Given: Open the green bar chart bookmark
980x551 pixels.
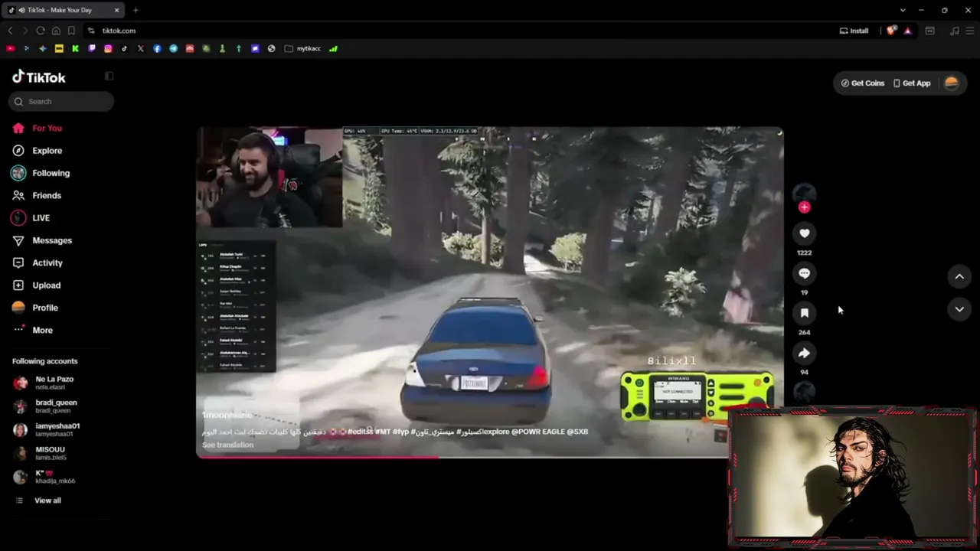Looking at the screenshot, I should click(x=333, y=48).
